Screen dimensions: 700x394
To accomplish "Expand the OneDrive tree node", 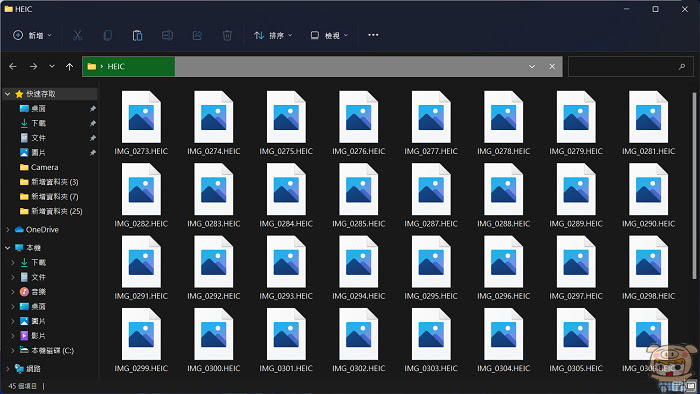I will (8, 229).
